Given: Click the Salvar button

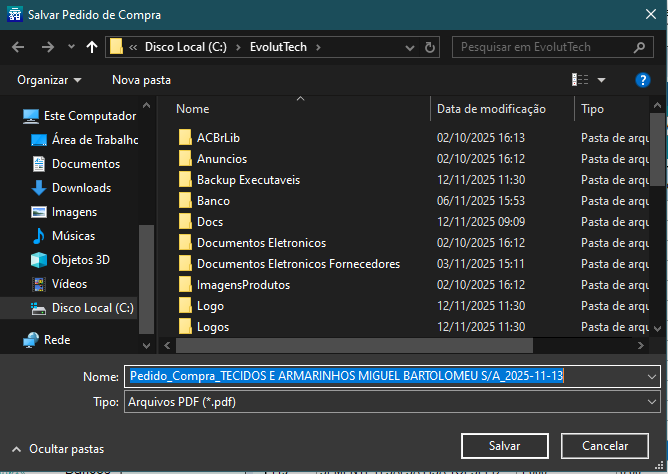Looking at the screenshot, I should click(504, 446).
